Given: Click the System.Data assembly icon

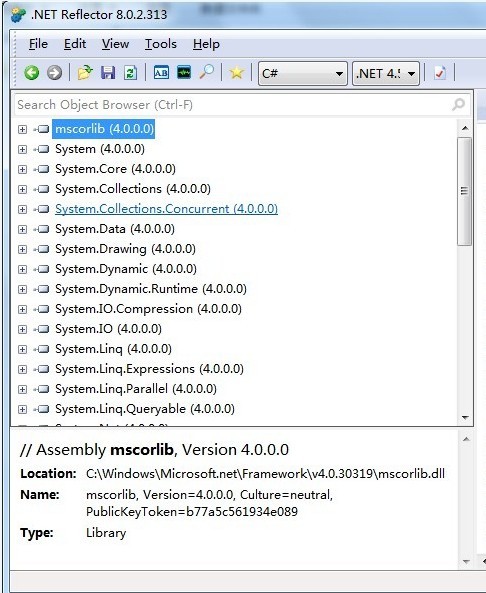Looking at the screenshot, I should tap(42, 229).
